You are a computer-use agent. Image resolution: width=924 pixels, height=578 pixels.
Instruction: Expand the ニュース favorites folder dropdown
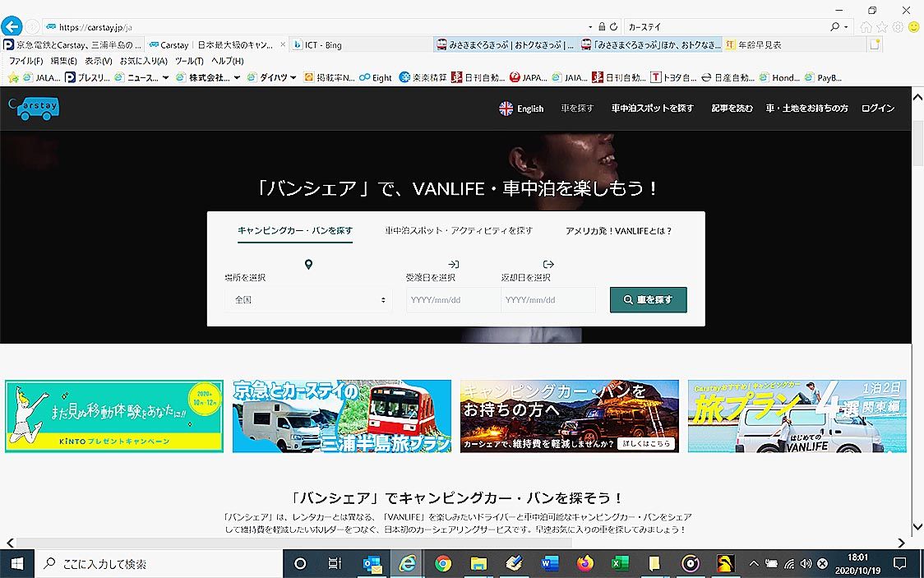[165, 78]
